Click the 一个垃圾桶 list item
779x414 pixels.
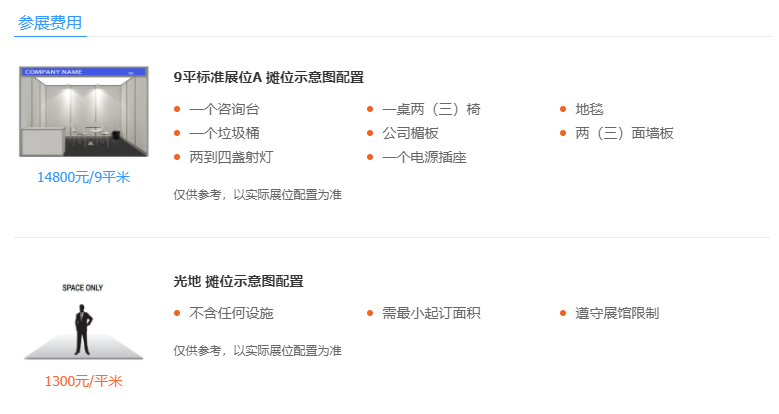[x=225, y=133]
